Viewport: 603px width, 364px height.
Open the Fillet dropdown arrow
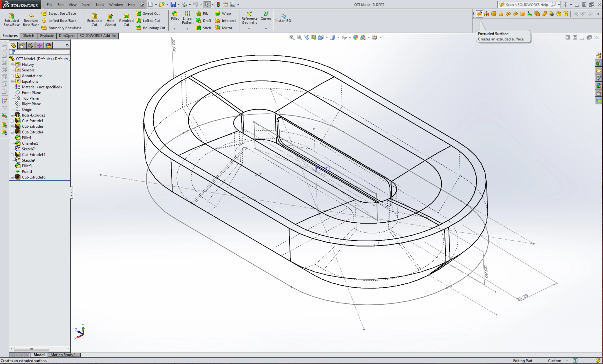tap(174, 29)
